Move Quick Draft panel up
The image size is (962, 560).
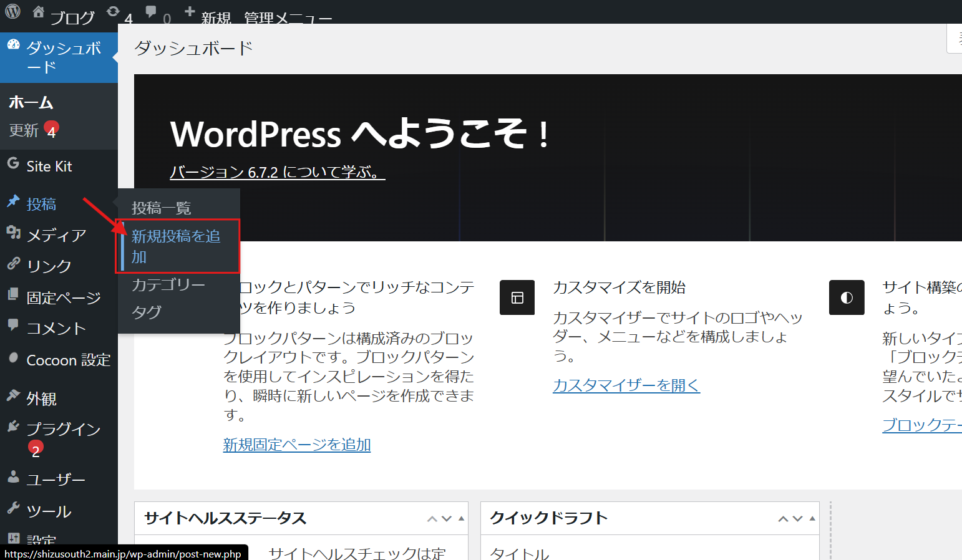(783, 519)
